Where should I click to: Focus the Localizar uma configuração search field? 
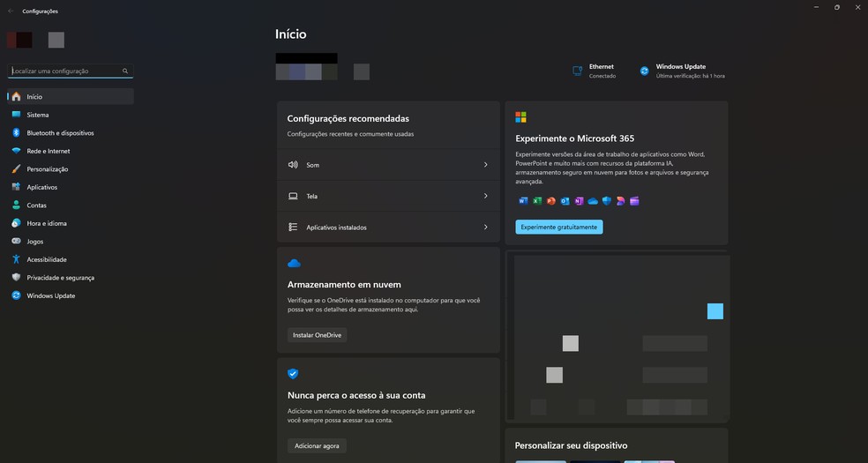(x=71, y=71)
